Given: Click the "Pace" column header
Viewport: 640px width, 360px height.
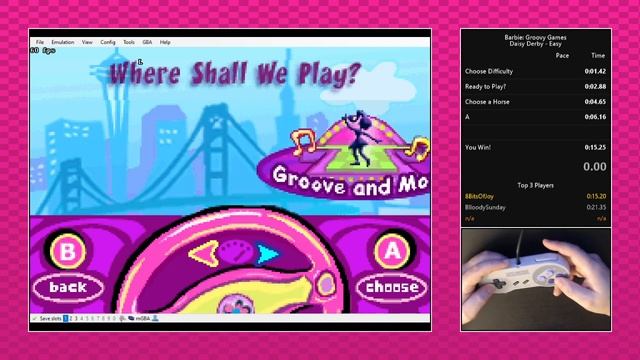Looking at the screenshot, I should 562,56.
